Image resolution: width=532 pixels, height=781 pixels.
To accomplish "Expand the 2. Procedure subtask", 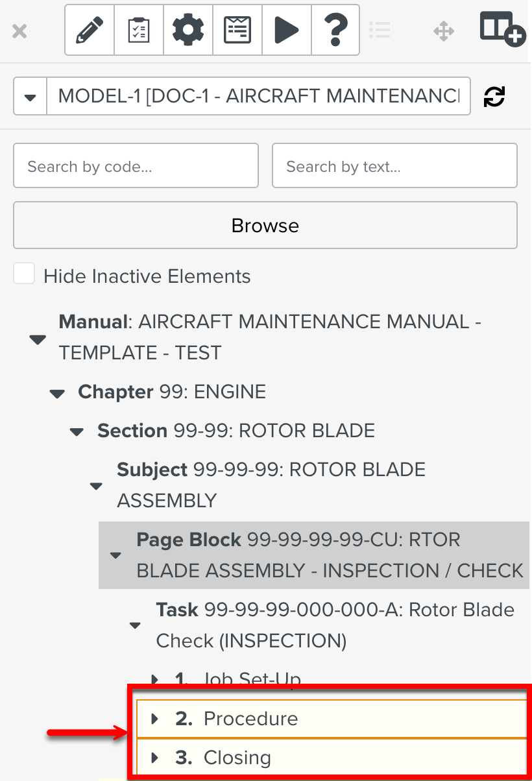I will click(154, 719).
